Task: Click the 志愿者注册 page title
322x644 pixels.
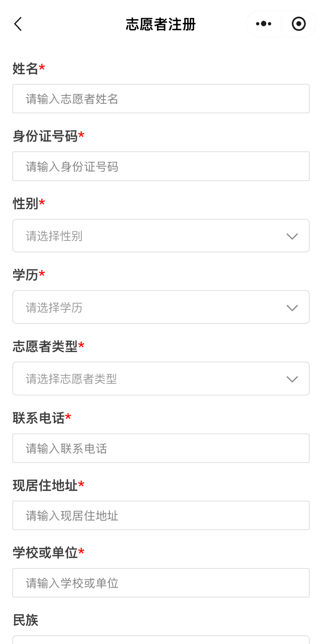Action: click(161, 24)
